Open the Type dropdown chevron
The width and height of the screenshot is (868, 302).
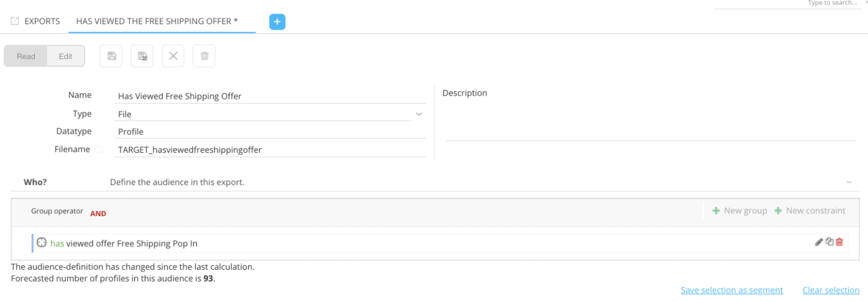point(419,114)
